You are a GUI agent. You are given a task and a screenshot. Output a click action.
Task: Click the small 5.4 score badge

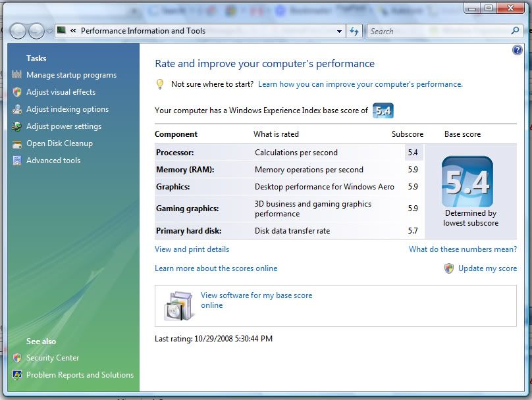pyautogui.click(x=383, y=111)
